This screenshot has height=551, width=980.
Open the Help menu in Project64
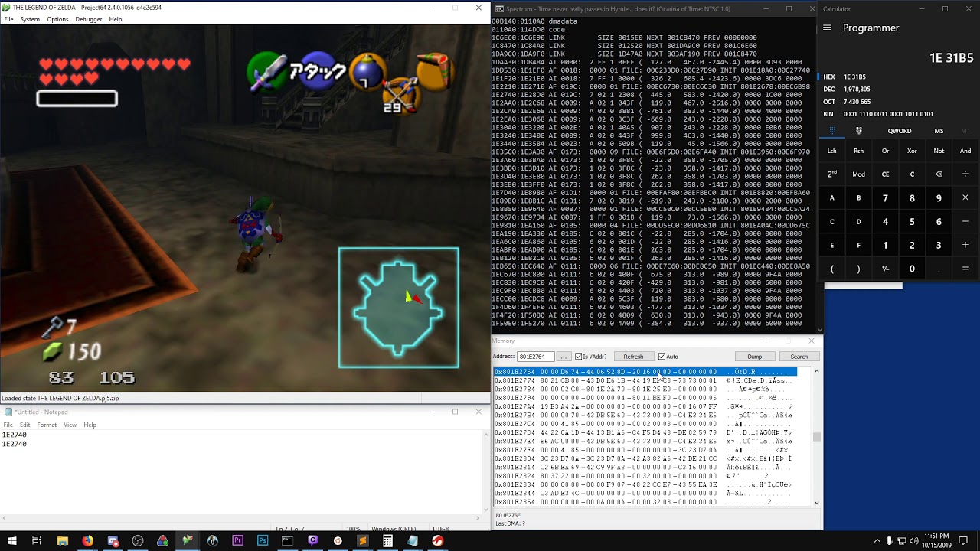[116, 19]
